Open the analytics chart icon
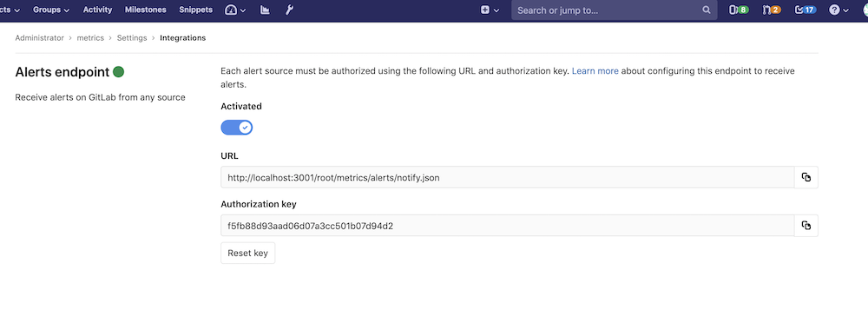Image resolution: width=868 pixels, height=336 pixels. tap(265, 10)
